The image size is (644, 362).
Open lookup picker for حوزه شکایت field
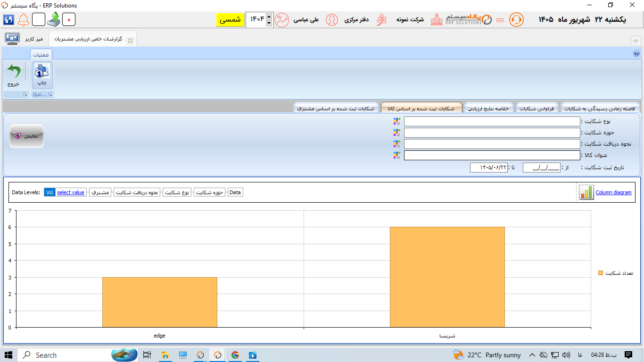point(396,133)
